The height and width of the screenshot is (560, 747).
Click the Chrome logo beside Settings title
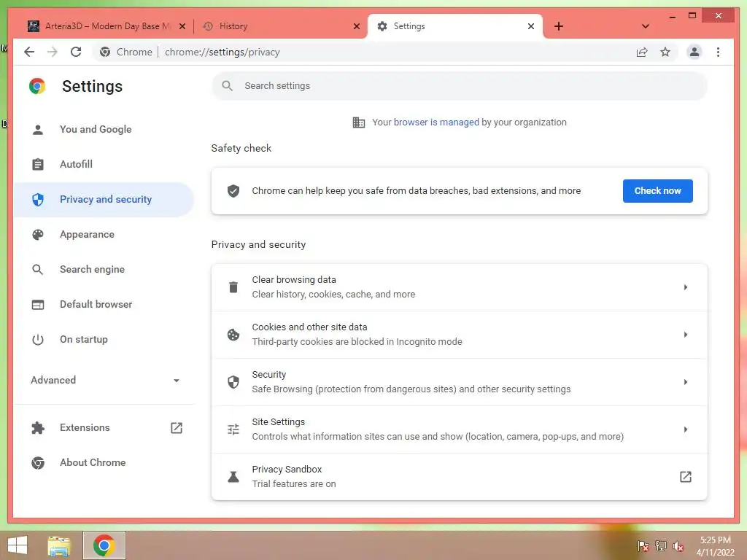pyautogui.click(x=37, y=86)
